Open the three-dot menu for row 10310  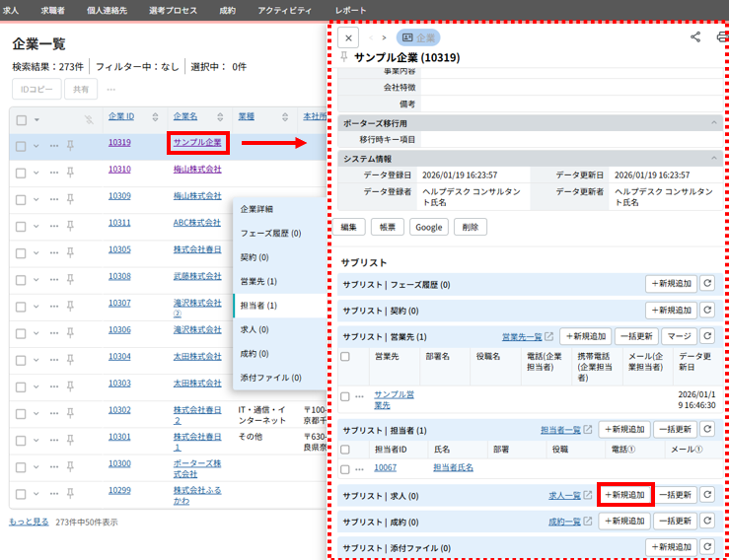click(x=53, y=172)
